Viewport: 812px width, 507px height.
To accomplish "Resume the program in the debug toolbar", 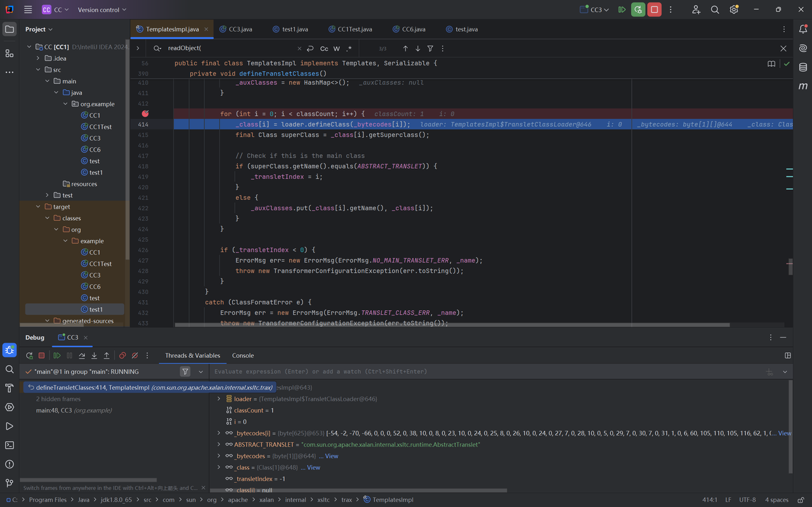I will 57,356.
